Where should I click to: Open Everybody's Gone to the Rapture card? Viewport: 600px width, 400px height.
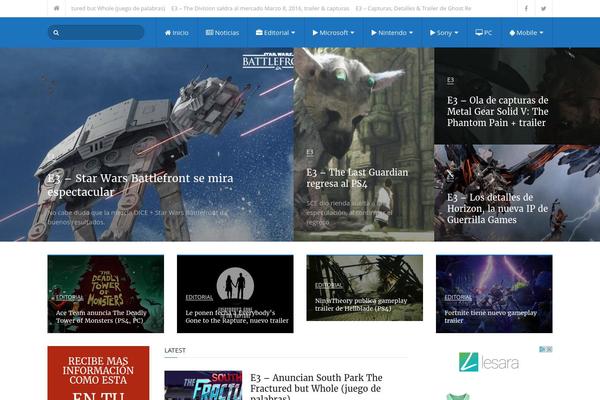coord(235,294)
